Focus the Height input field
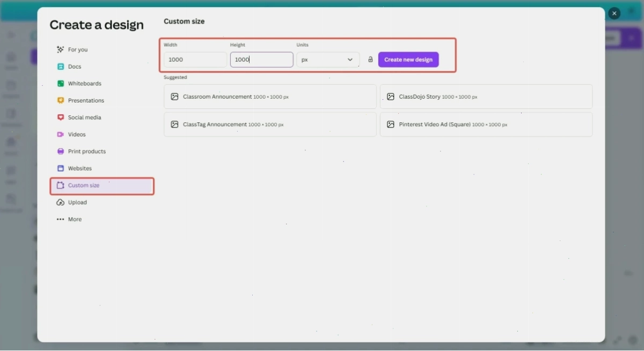The height and width of the screenshot is (351, 644). (x=262, y=60)
